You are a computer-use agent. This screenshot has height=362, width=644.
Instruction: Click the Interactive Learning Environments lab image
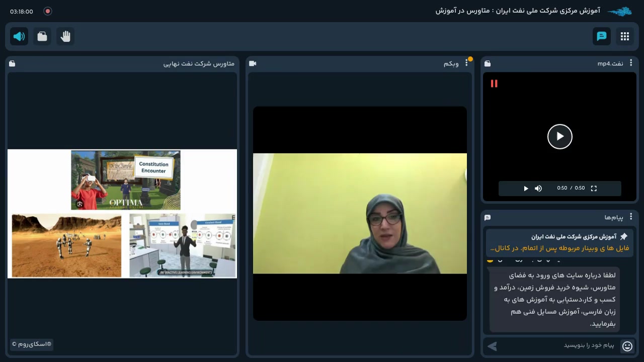point(182,245)
